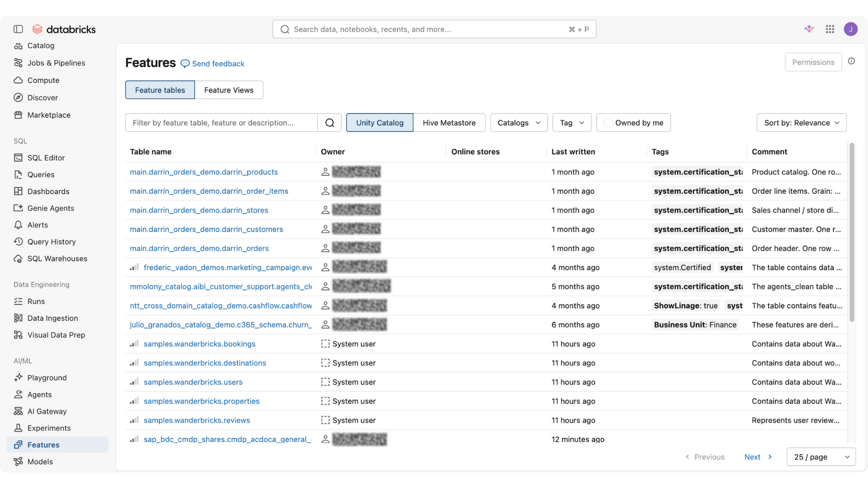Open AI Gateway icon in sidebar

18,411
